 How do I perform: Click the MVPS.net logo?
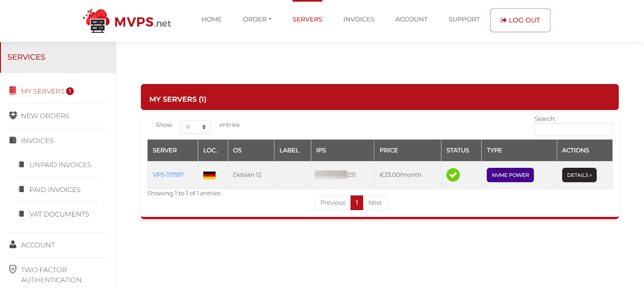[127, 21]
